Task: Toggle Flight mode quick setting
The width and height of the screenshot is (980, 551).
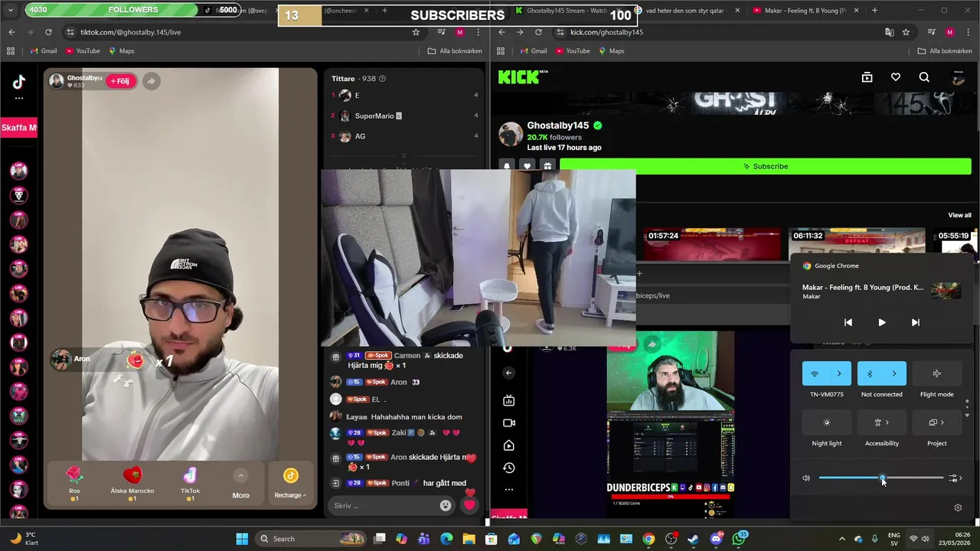Action: (x=936, y=373)
